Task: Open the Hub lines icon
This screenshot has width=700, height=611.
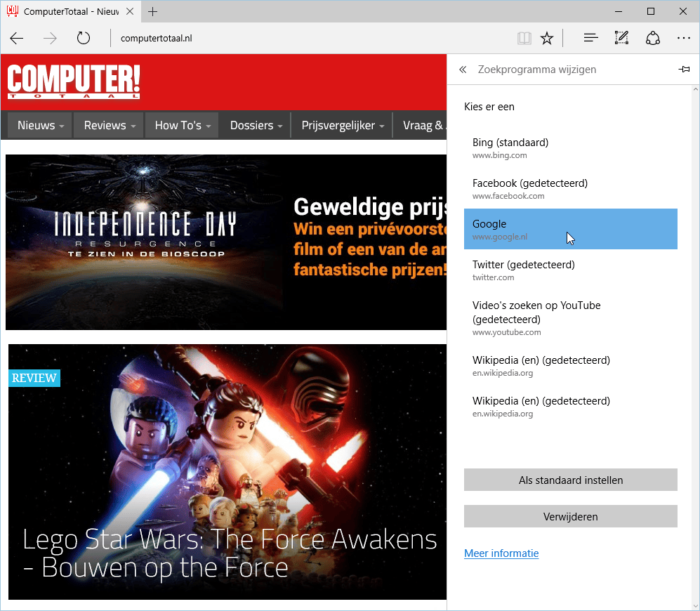Action: coord(590,38)
